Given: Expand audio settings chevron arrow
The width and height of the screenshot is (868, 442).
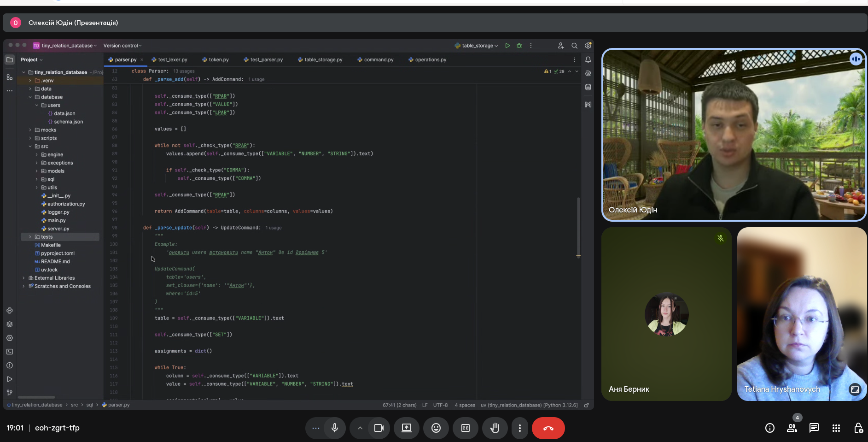Looking at the screenshot, I should (x=360, y=428).
